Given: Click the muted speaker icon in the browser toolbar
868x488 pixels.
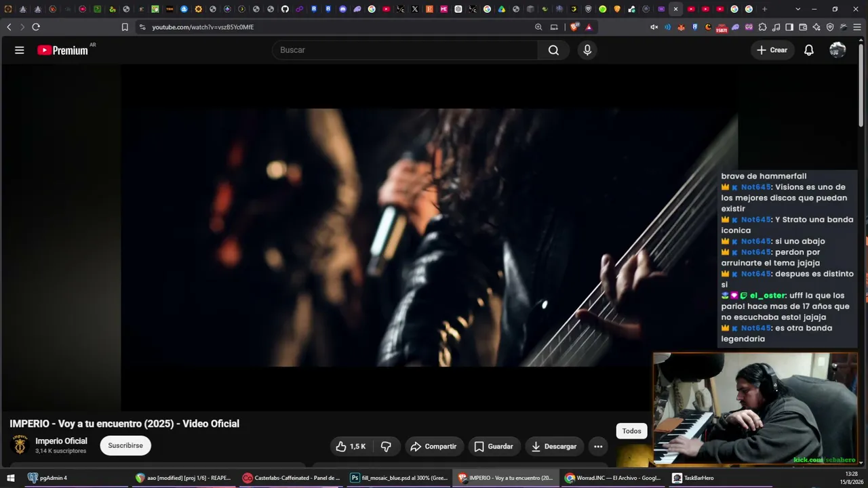Looking at the screenshot, I should point(654,27).
